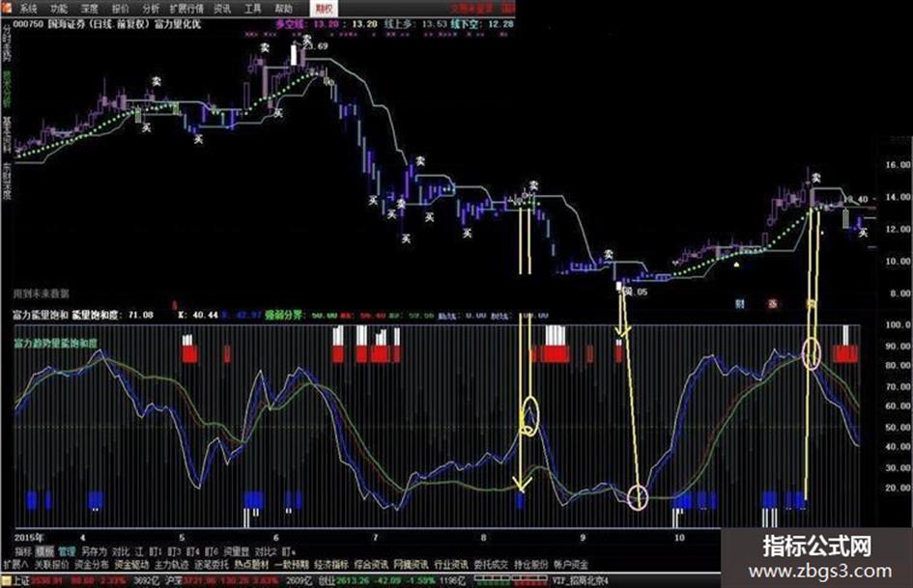Open the 工具 menu
The width and height of the screenshot is (913, 588).
(253, 9)
